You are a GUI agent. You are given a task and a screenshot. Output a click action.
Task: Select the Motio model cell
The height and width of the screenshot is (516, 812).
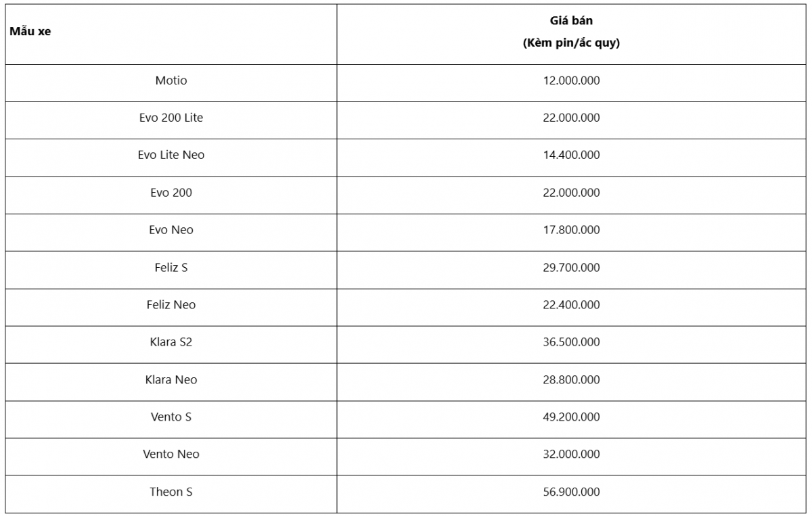point(171,80)
